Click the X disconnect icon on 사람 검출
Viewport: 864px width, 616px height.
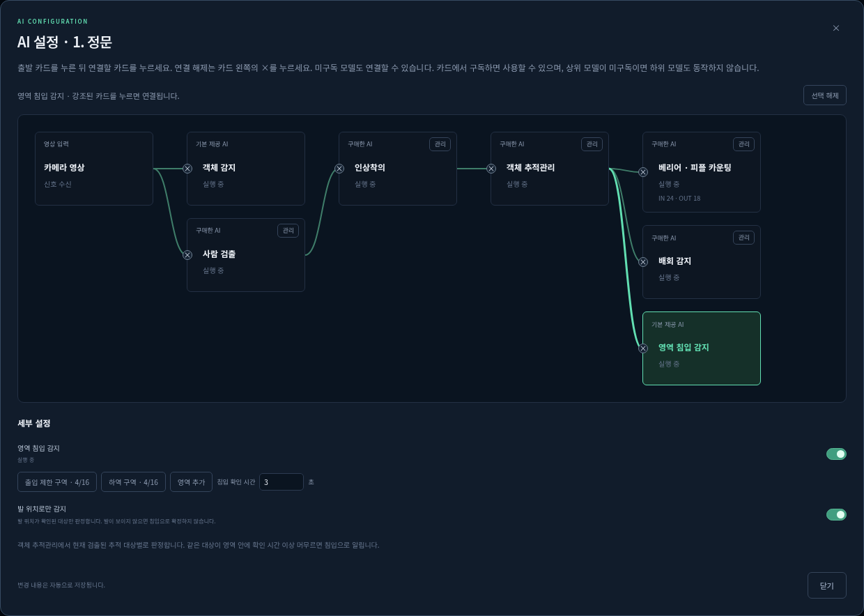pos(187,255)
